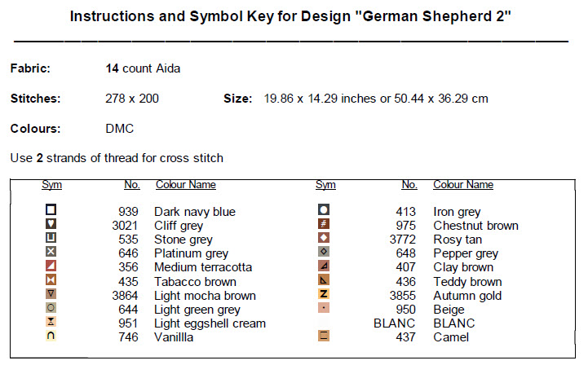Select the Chestnut brown hash symbol
Viewport: 588px width, 365px height.
323,224
